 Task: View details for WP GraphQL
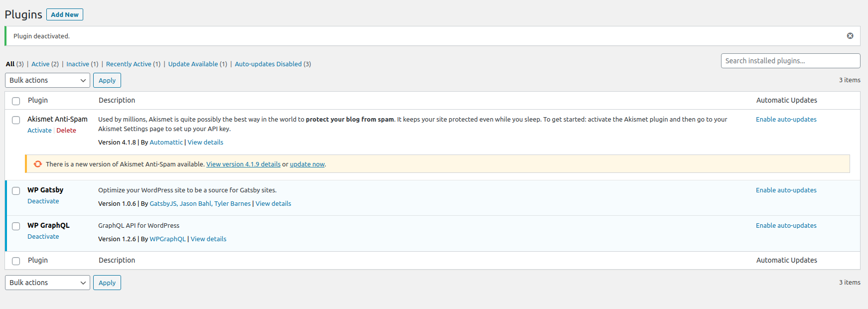[208, 239]
